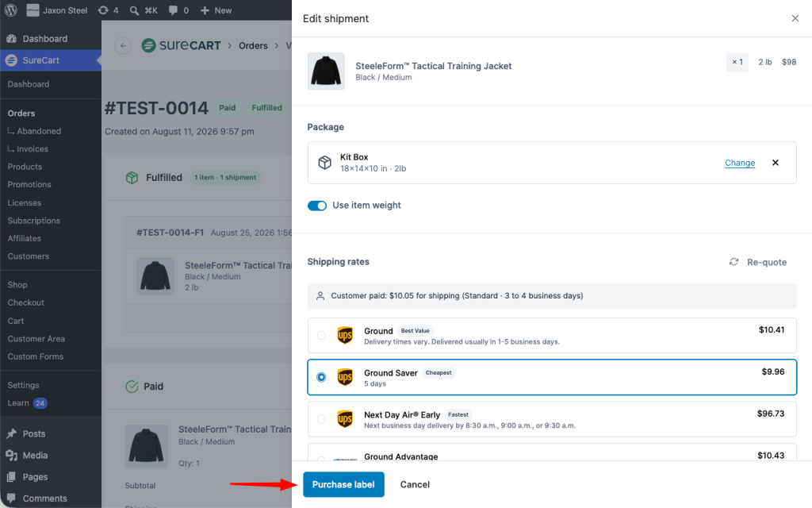The width and height of the screenshot is (812, 508).
Task: Open Affiliates in sidebar
Action: 25,238
